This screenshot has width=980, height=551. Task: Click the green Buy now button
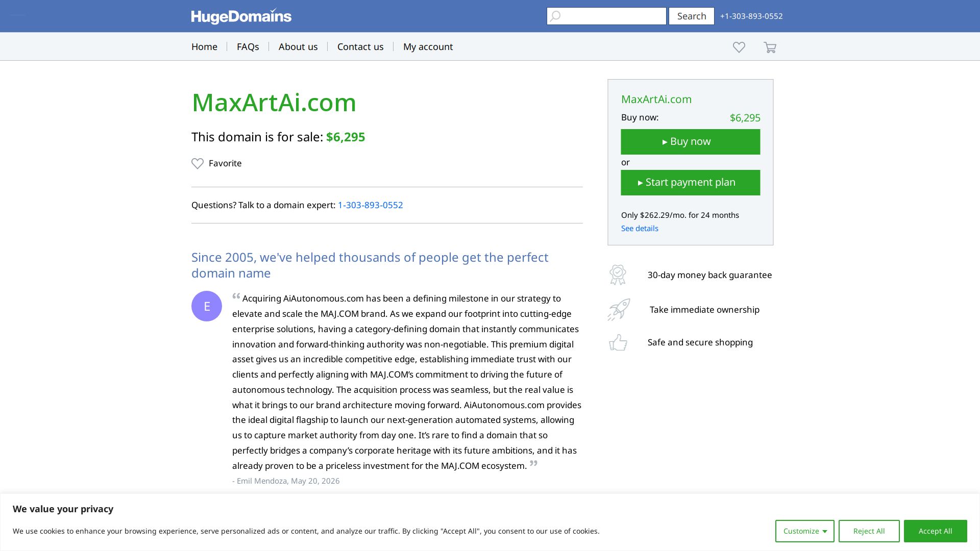pos(690,142)
